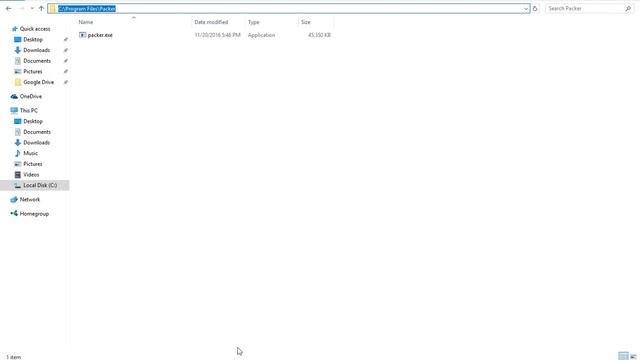Open Desktop under This PC
This screenshot has height=360, width=640.
click(33, 121)
